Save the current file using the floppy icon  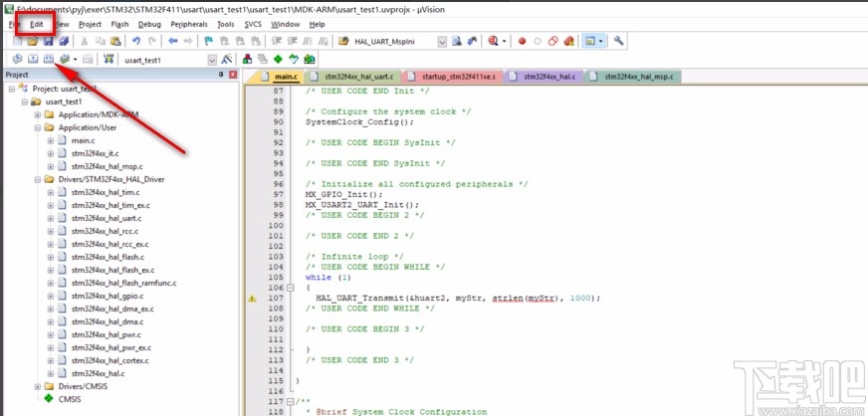[x=48, y=41]
